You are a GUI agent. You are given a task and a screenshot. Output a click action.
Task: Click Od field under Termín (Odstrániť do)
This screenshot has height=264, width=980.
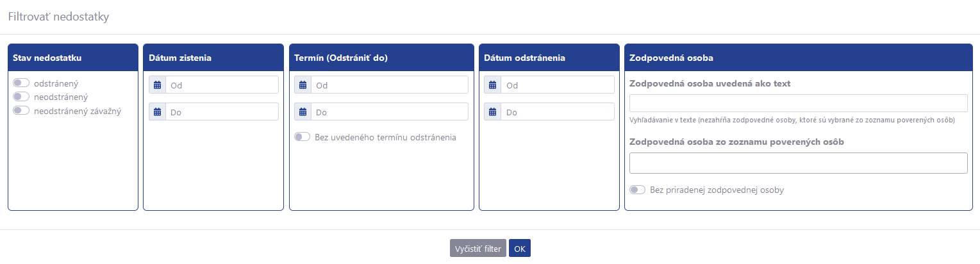coord(390,85)
